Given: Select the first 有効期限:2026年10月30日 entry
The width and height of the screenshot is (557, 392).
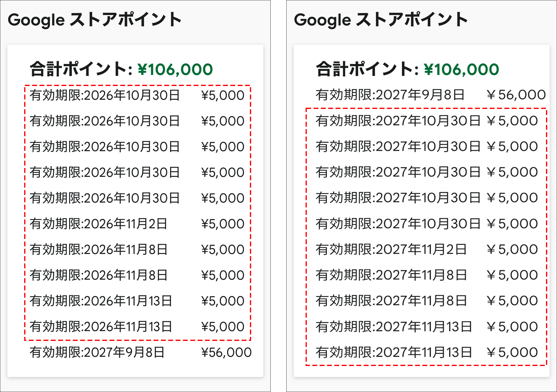Looking at the screenshot, I should click(x=105, y=95).
